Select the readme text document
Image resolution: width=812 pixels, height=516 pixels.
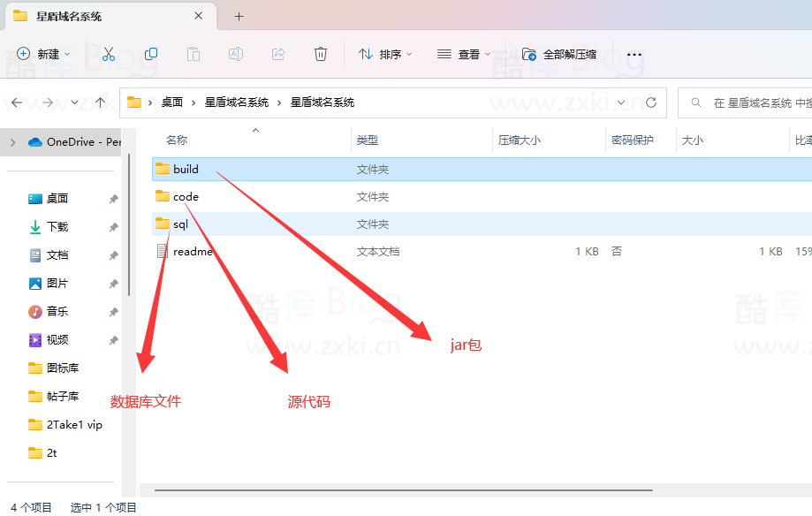click(192, 251)
